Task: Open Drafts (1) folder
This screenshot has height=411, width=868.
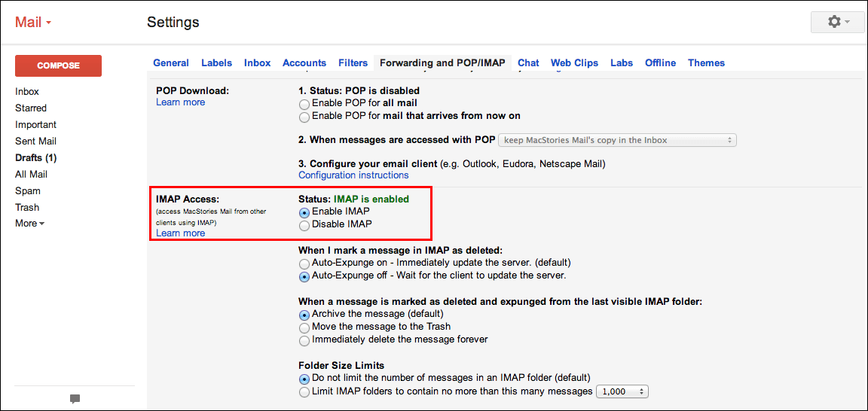Action: 36,158
